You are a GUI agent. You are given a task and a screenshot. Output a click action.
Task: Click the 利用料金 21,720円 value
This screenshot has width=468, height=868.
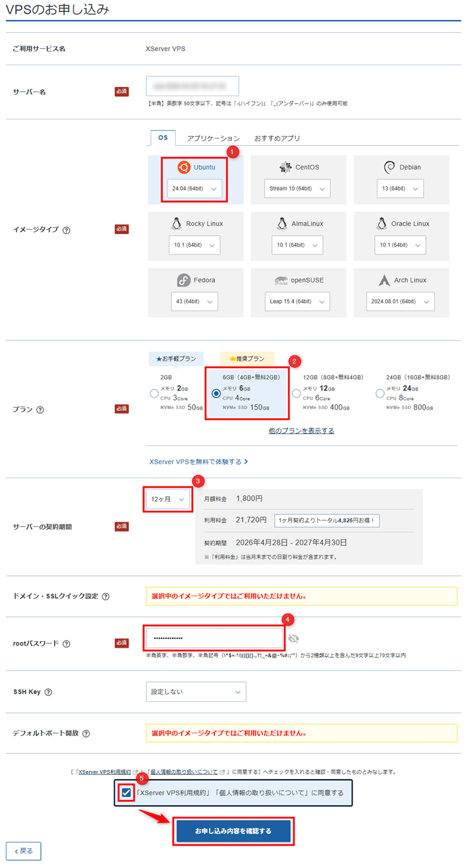(250, 520)
